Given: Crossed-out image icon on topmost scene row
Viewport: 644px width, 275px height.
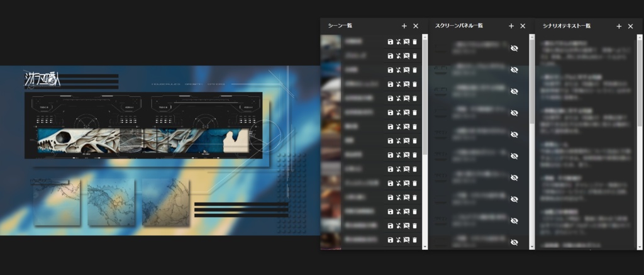Looking at the screenshot, I should [407, 42].
